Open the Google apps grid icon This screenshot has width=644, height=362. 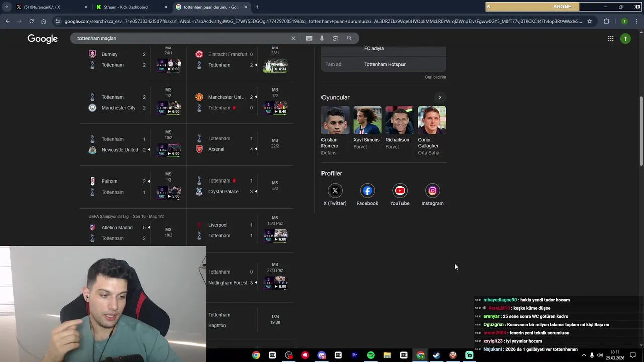(x=610, y=39)
